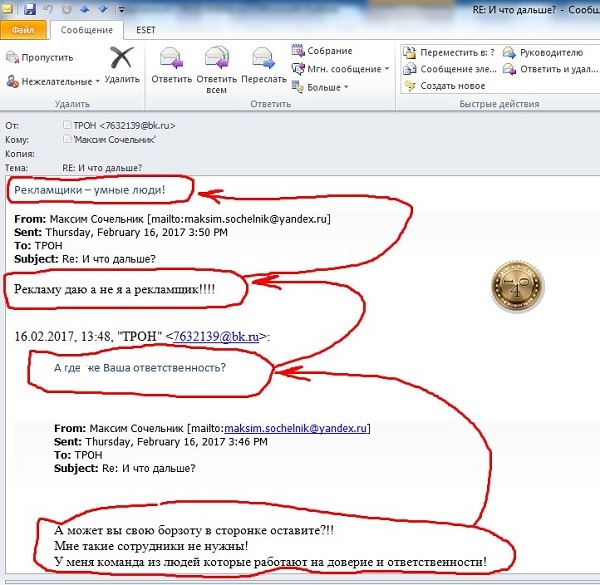Open the ESET ribbon tab
Viewport: 600px width, 585px height.
[146, 30]
